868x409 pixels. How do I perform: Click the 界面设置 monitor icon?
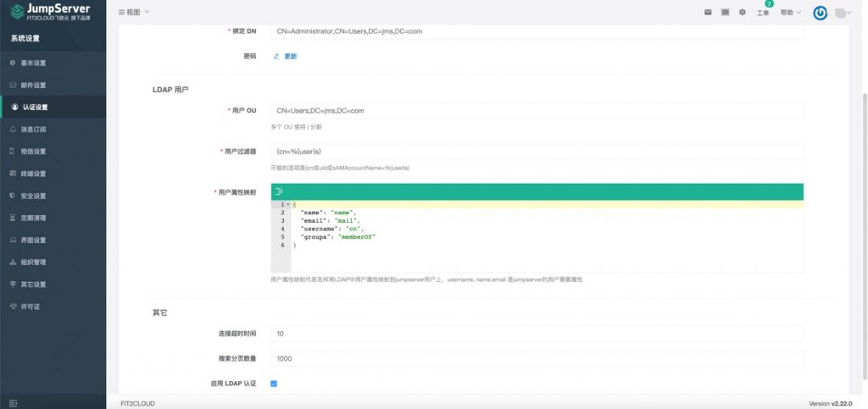(13, 240)
